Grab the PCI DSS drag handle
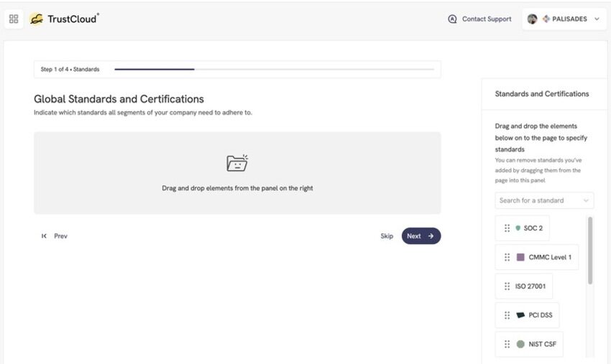This screenshot has width=611, height=364. click(x=507, y=315)
